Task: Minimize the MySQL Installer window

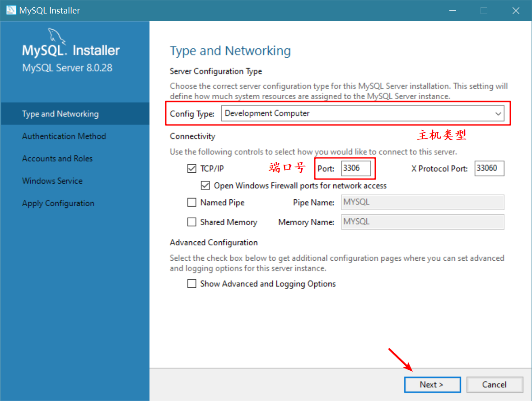Action: point(453,10)
